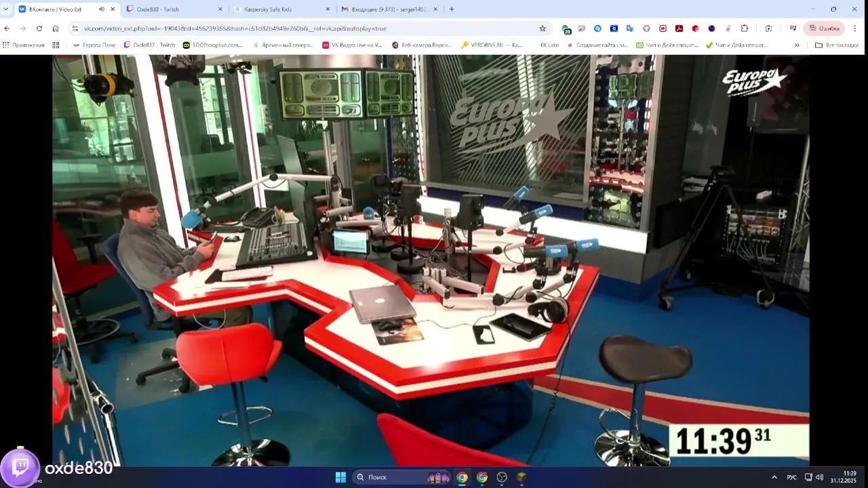
Task: Open the Windows Start menu
Action: click(x=340, y=477)
